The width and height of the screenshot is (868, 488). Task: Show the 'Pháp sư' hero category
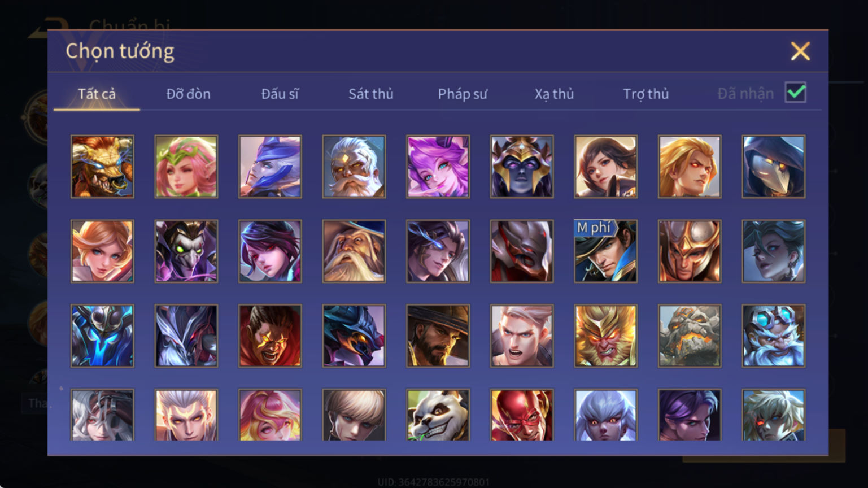coord(463,94)
